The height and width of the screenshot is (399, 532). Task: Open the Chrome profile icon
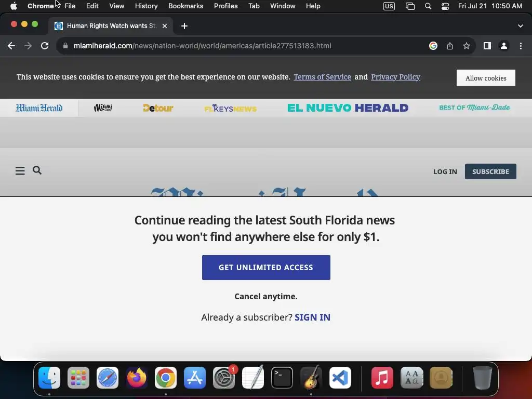tap(504, 46)
